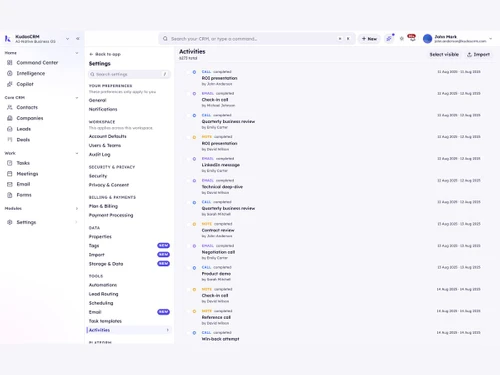Image resolution: width=500 pixels, height=375 pixels.
Task: Click the Import button above activities
Action: pos(478,54)
